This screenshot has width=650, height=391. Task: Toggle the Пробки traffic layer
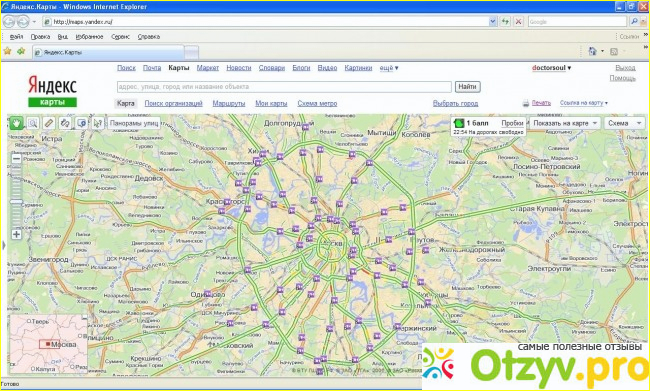point(512,123)
